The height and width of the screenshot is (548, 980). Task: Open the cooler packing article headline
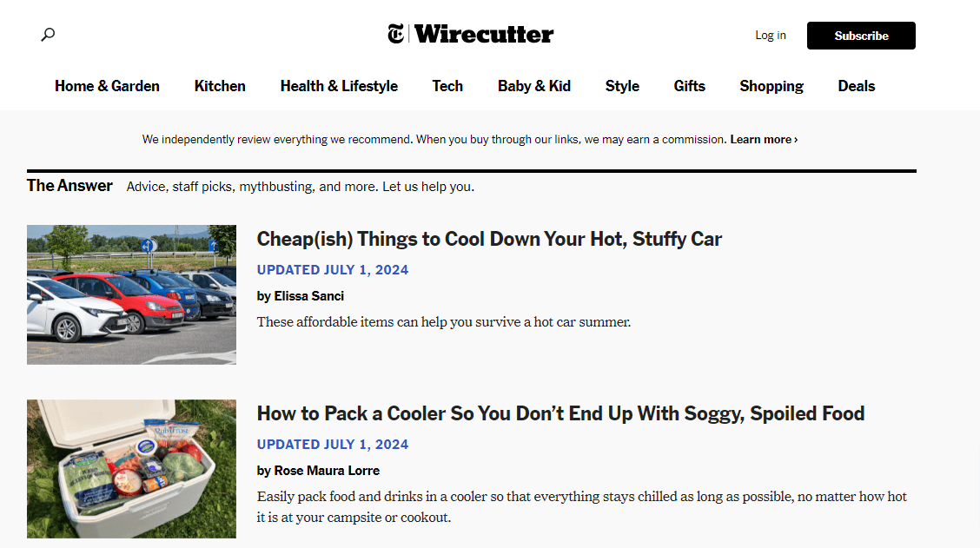point(560,413)
